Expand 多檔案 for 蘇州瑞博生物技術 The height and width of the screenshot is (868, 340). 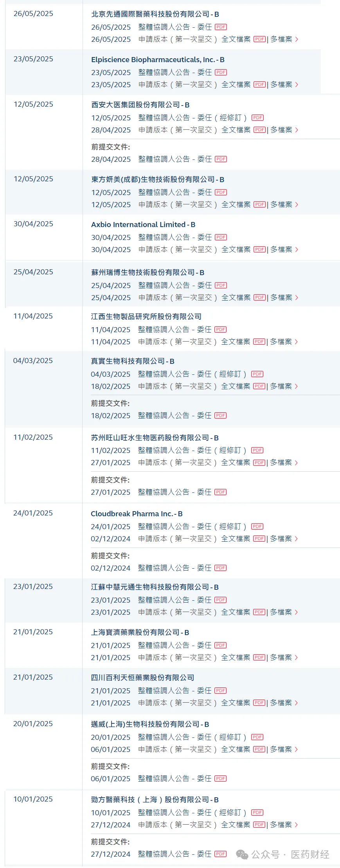(284, 297)
